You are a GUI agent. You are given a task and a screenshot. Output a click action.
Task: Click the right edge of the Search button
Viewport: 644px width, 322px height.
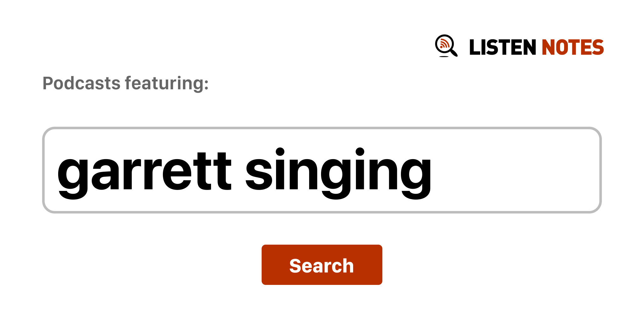pos(378,265)
